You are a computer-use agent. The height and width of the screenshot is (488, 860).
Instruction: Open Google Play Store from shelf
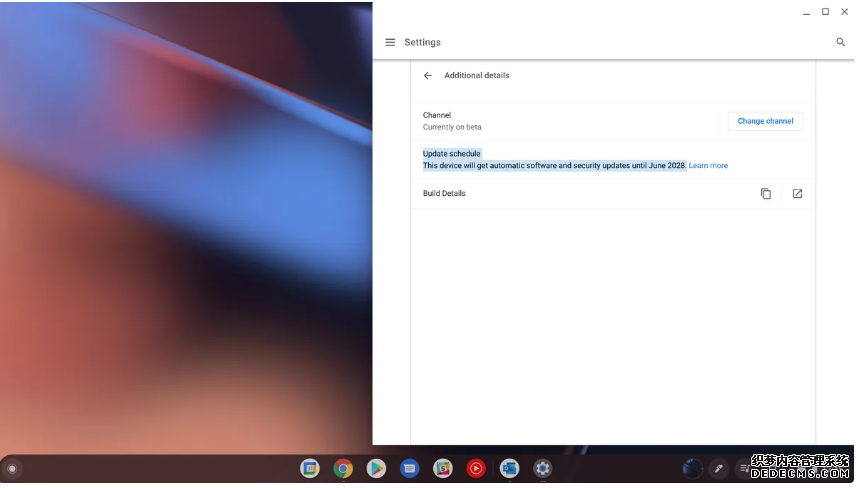376,469
